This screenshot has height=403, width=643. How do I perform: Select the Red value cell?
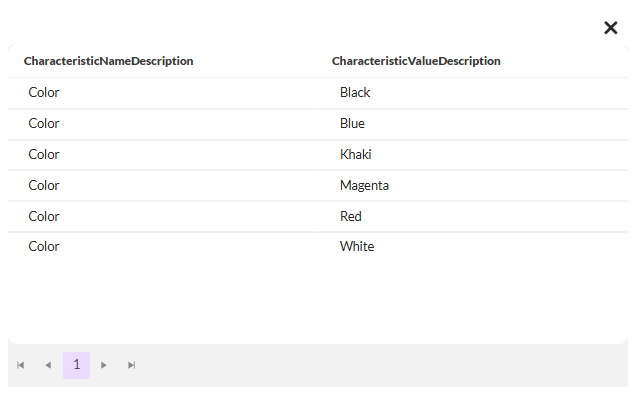350,217
